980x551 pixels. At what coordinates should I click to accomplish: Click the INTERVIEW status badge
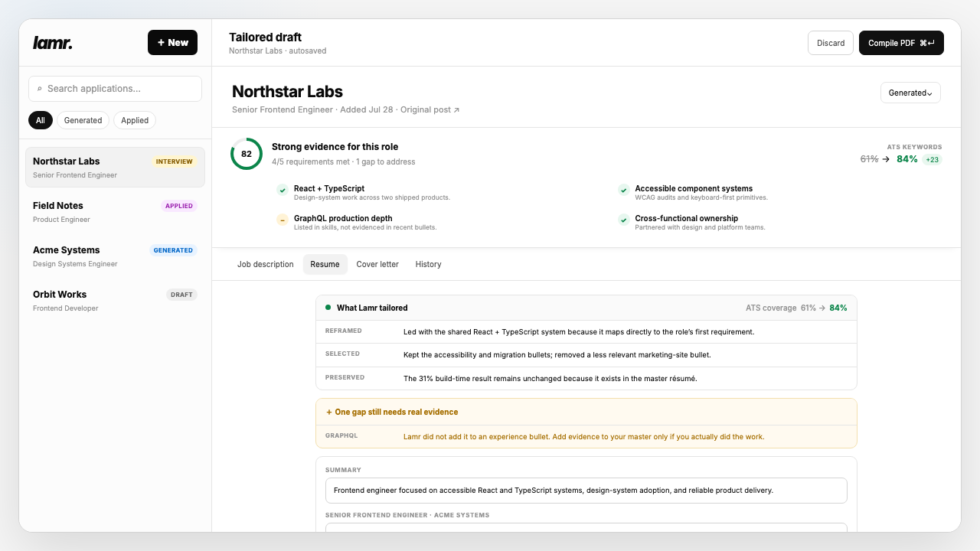(x=175, y=161)
